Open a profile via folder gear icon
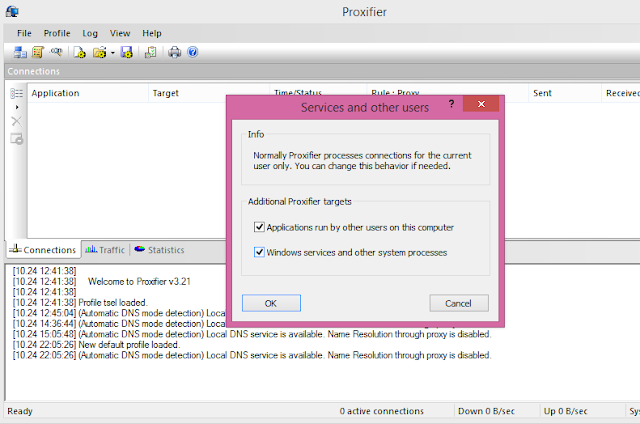640x424 pixels. click(100, 52)
